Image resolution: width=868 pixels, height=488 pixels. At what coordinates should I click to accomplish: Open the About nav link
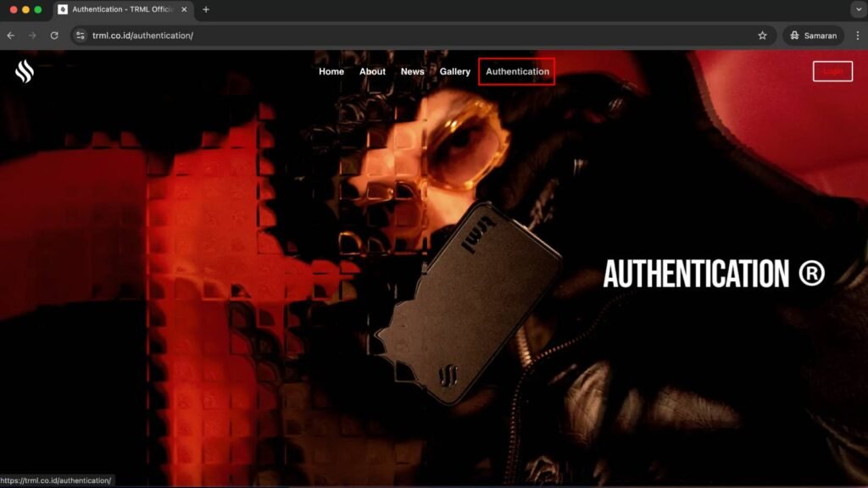coord(372,71)
